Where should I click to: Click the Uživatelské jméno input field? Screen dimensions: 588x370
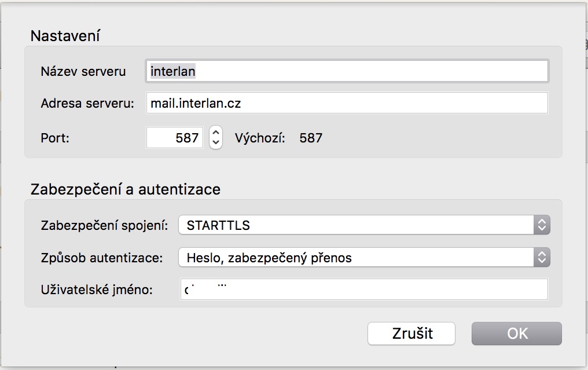(364, 289)
